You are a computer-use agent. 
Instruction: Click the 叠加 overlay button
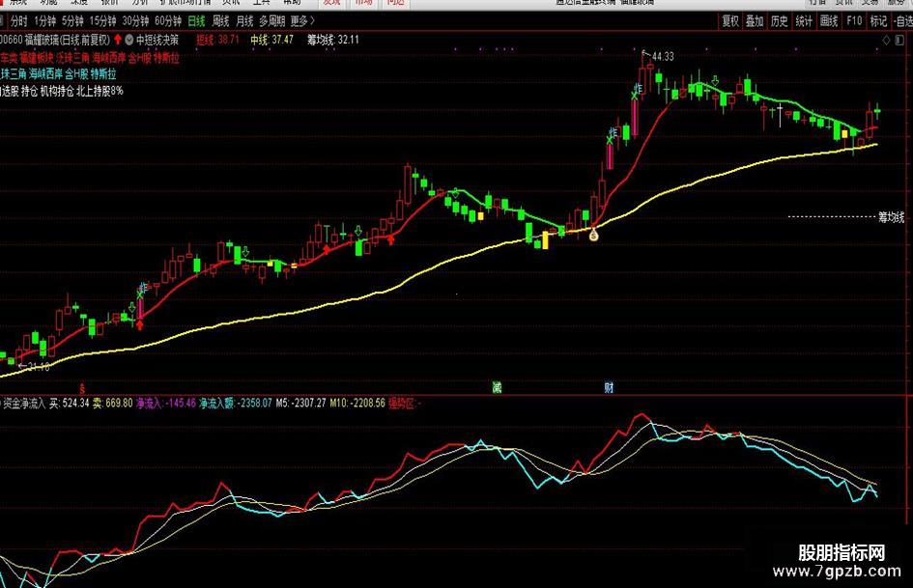click(x=755, y=21)
